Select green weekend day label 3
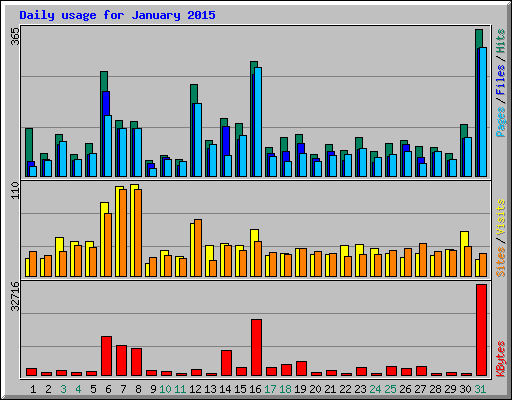Screen dimensions: 512x400 (x=63, y=389)
